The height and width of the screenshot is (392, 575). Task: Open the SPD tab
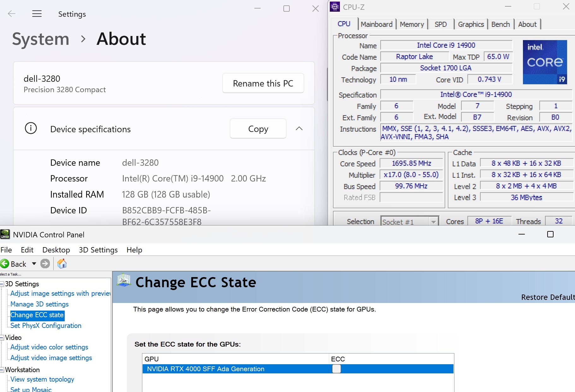(x=441, y=24)
